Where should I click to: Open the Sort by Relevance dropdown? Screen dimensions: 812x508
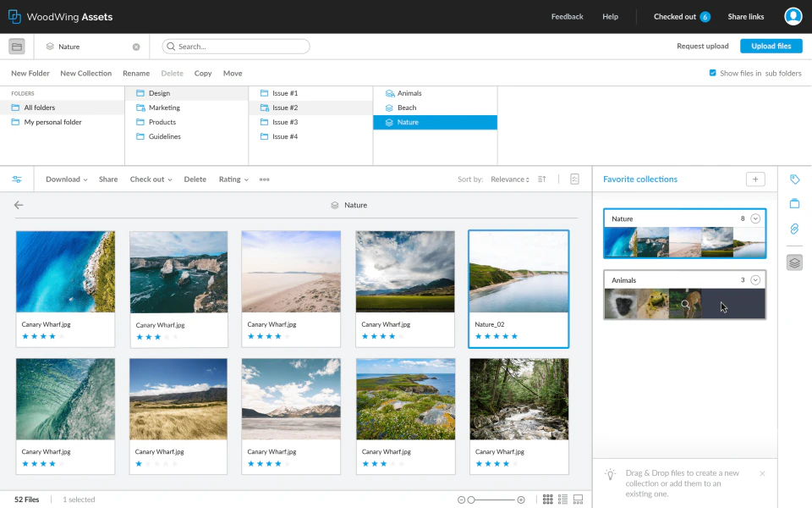click(x=510, y=179)
